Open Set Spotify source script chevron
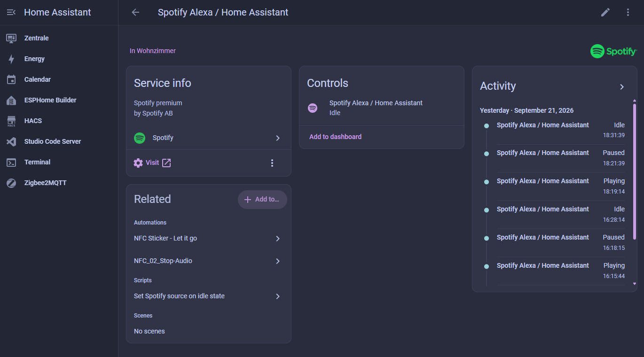644x357 pixels. click(x=278, y=296)
